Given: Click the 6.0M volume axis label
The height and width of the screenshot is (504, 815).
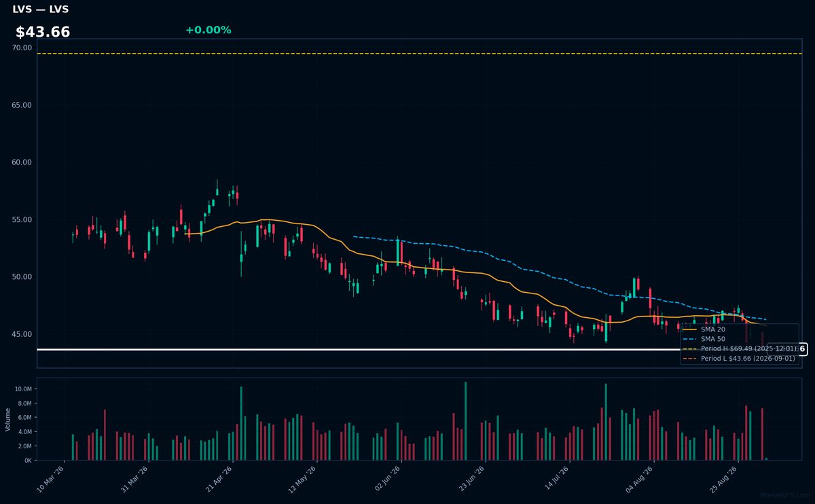Looking at the screenshot, I should click(24, 418).
